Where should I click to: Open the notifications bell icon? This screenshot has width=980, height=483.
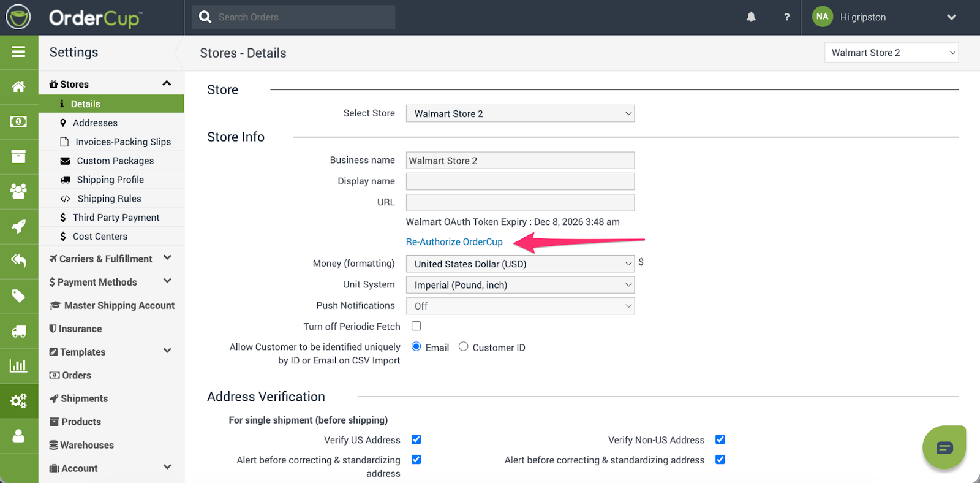(751, 17)
